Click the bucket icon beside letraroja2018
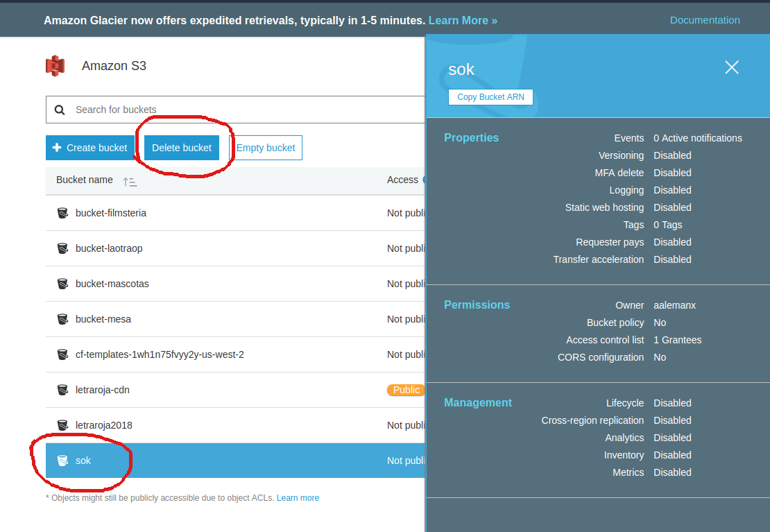 (63, 425)
